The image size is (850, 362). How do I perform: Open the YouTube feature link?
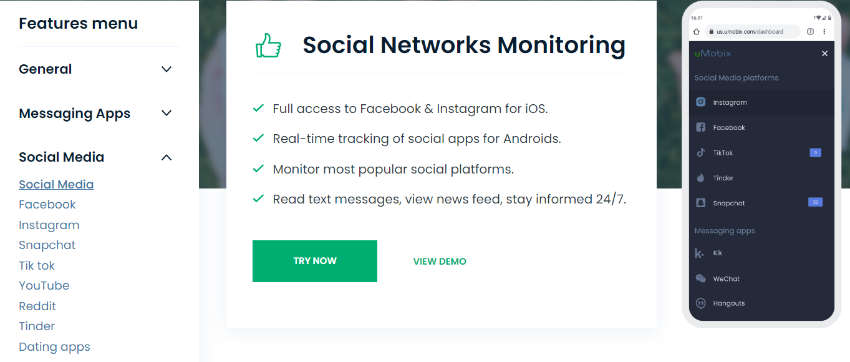pyautogui.click(x=44, y=286)
